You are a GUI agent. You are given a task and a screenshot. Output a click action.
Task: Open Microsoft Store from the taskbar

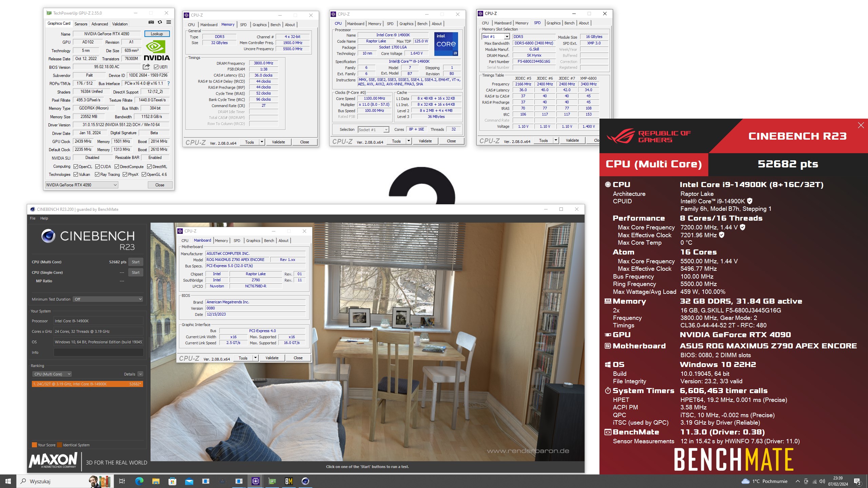click(x=172, y=481)
